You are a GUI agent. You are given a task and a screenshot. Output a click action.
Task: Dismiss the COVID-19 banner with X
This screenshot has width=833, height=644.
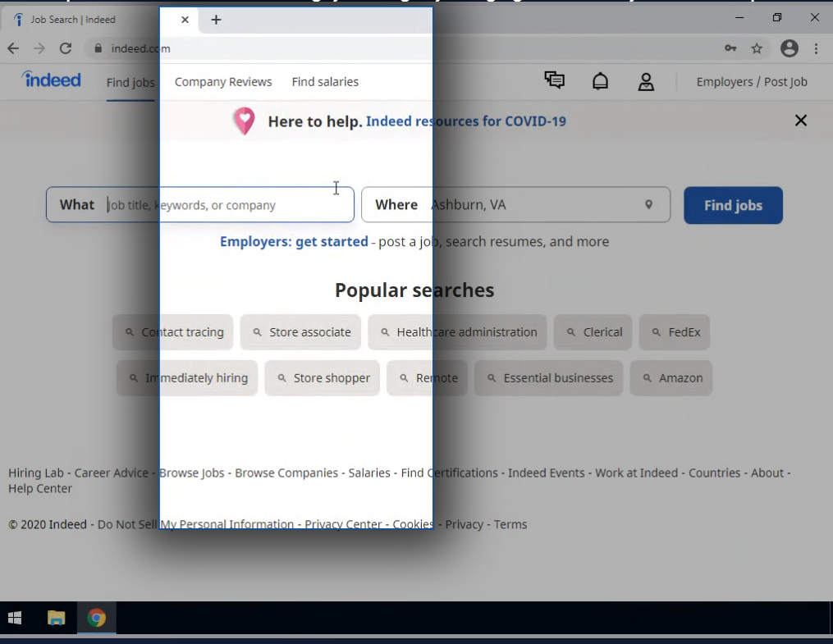(x=801, y=121)
